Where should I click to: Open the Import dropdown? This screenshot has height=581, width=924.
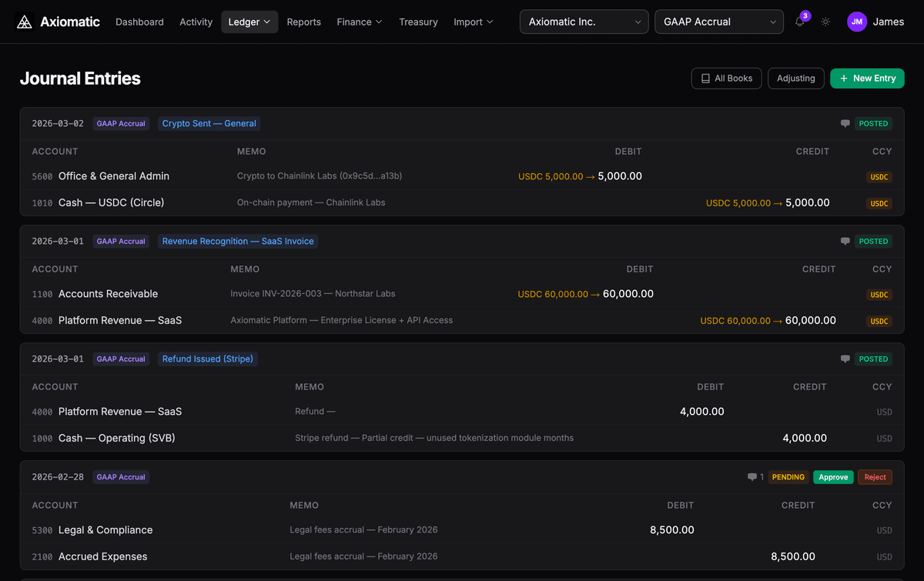[472, 22]
